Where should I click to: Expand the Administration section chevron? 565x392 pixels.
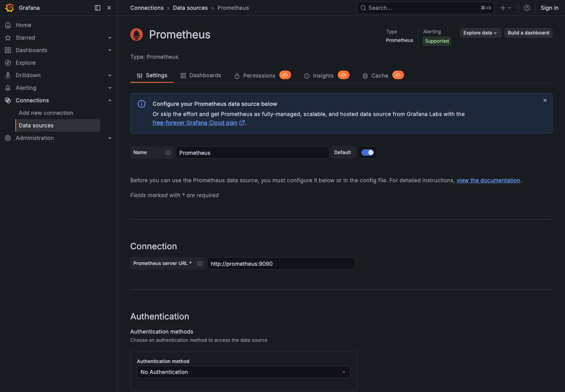coord(110,138)
